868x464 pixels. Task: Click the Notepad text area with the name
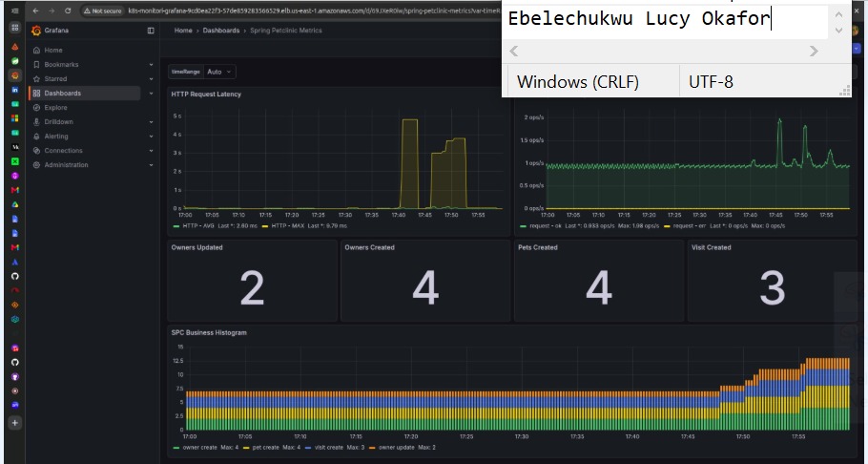pyautogui.click(x=667, y=20)
